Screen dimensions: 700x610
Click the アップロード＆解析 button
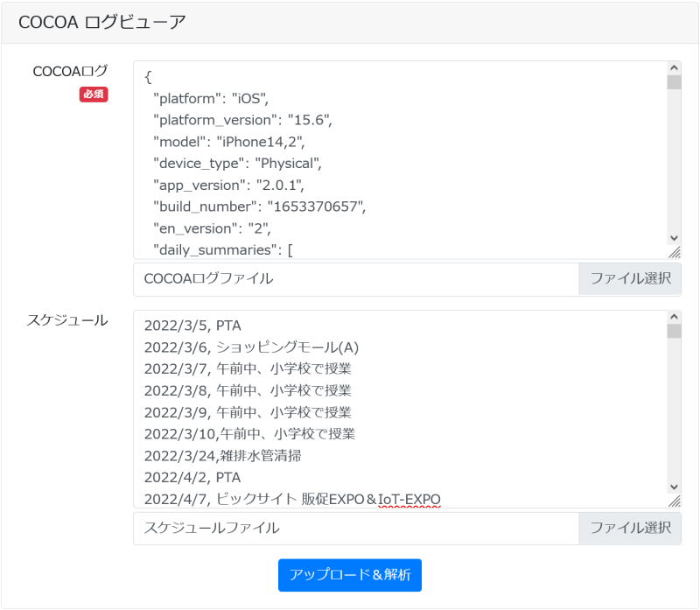(349, 575)
